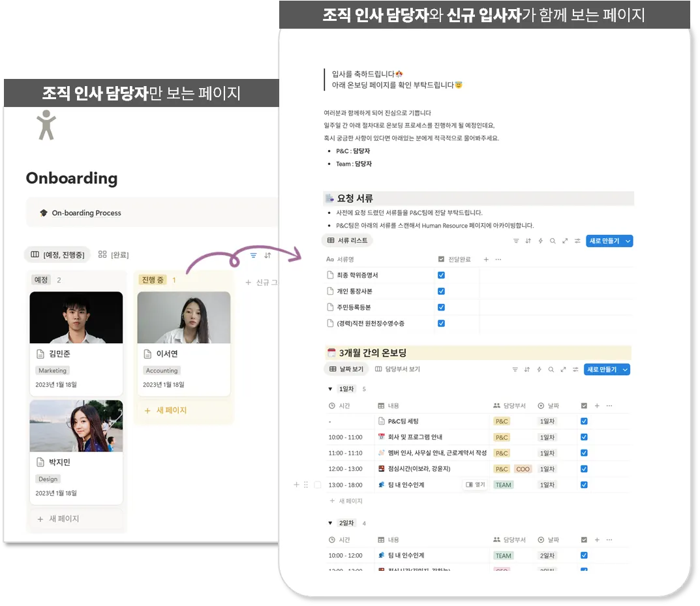Click the 담당부서 column header in 1일차
Viewport: 700px width, 606px height.
pos(510,406)
